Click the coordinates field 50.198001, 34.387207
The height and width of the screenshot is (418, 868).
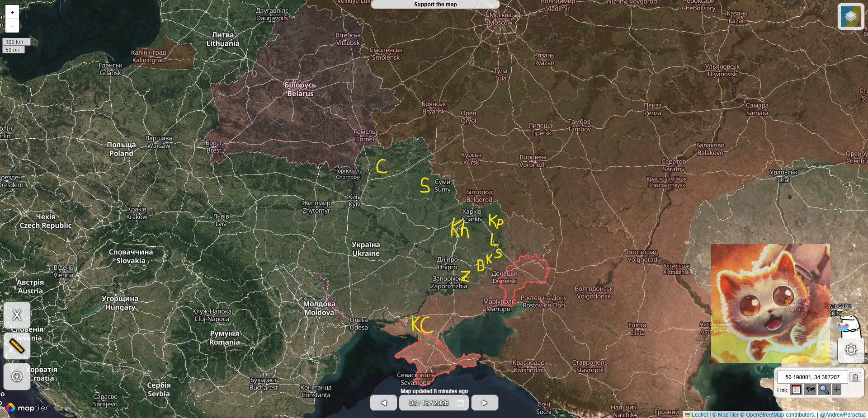click(812, 377)
